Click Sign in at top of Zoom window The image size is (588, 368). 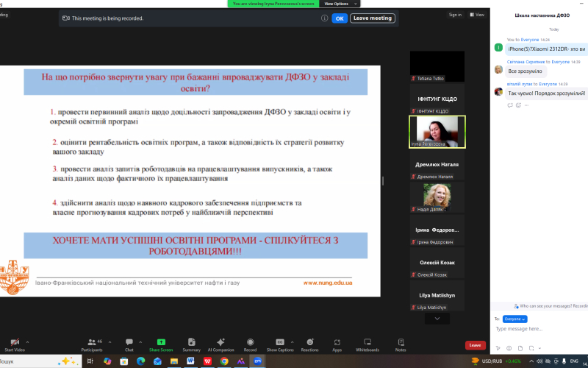click(455, 15)
